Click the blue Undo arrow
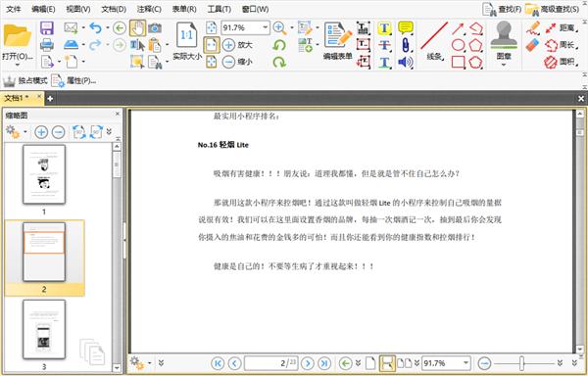 95,27
